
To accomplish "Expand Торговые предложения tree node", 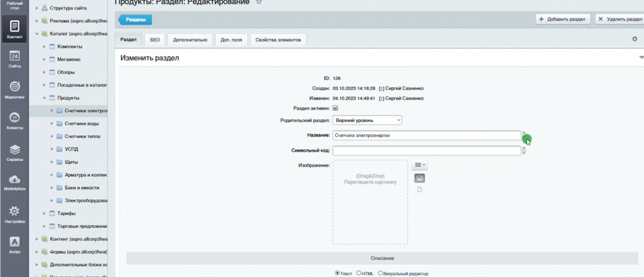I will point(45,227).
